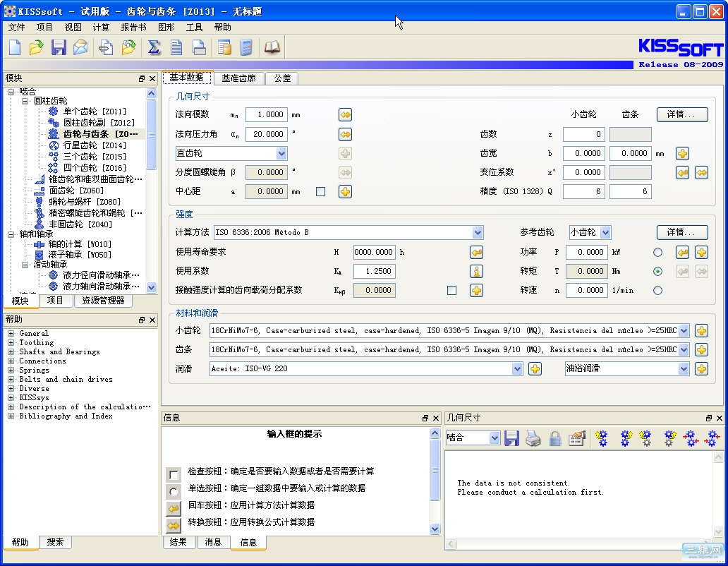This screenshot has height=566, width=728.
Task: Switch to the 资源管理器 tab
Action: click(103, 301)
